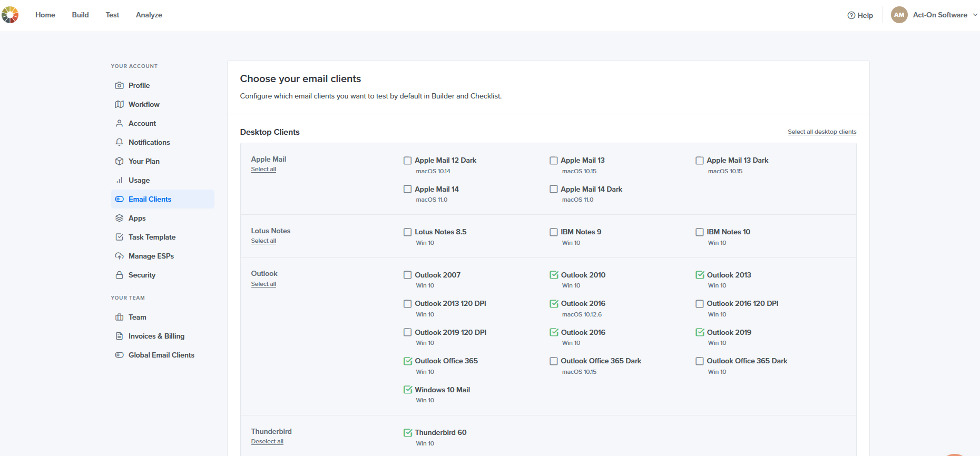
Task: Click the Security lock icon
Action: (x=120, y=275)
